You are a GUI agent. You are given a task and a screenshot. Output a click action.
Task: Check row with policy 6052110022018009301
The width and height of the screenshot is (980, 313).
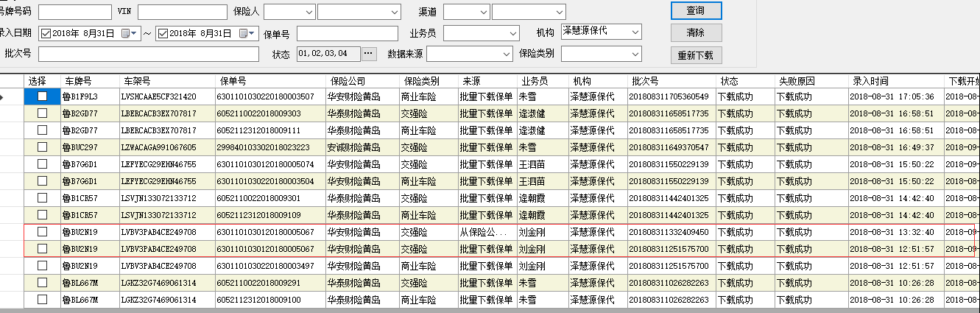[x=43, y=198]
